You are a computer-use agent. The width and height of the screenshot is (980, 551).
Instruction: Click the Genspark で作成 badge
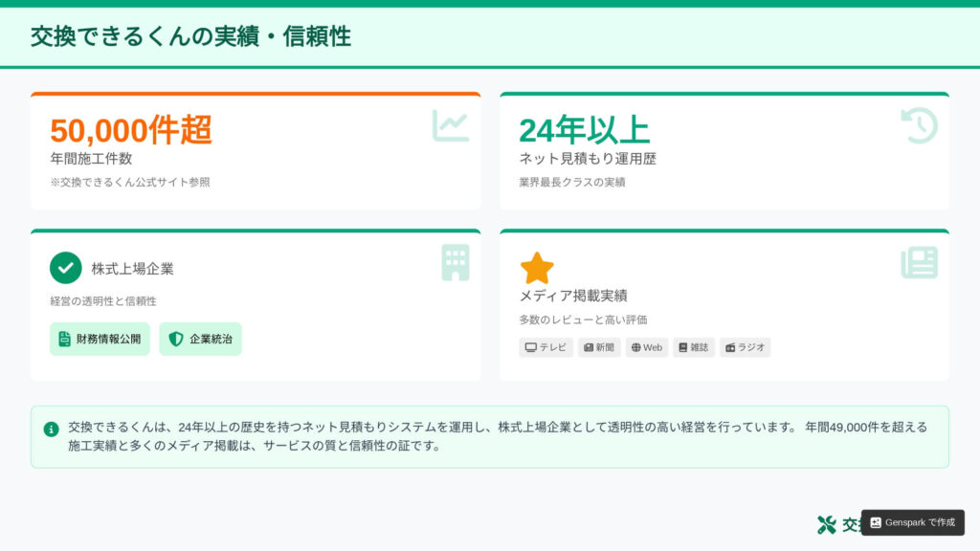tap(912, 522)
